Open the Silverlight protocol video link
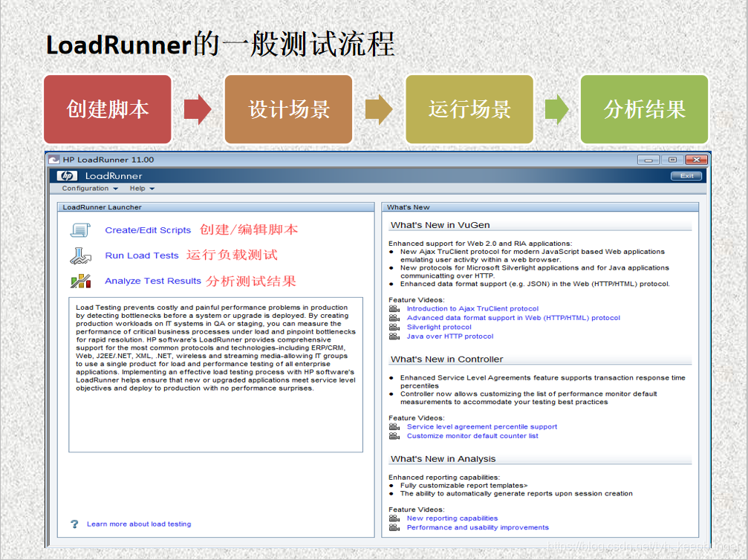The height and width of the screenshot is (560, 748). click(439, 327)
